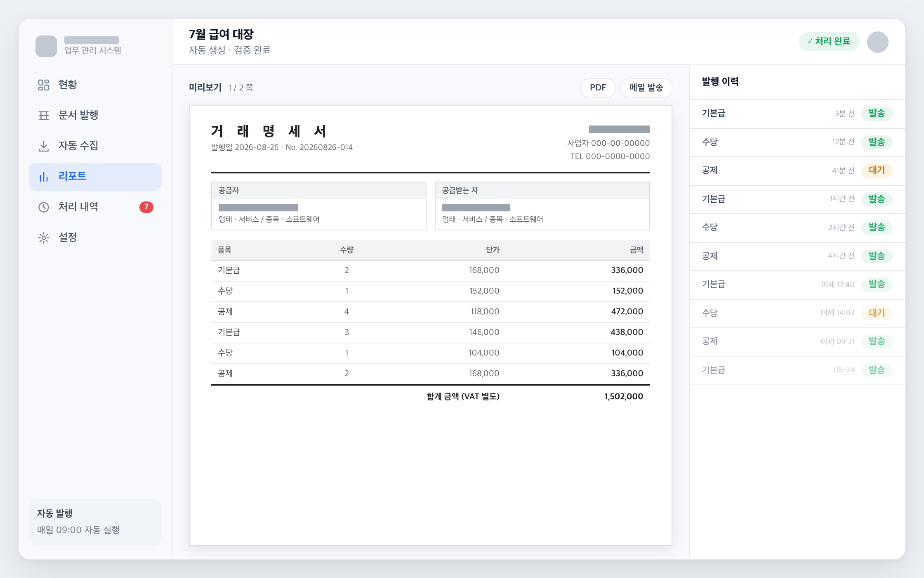Click the 사업자 000-00-00000 text
This screenshot has height=578, width=924.
[x=608, y=143]
